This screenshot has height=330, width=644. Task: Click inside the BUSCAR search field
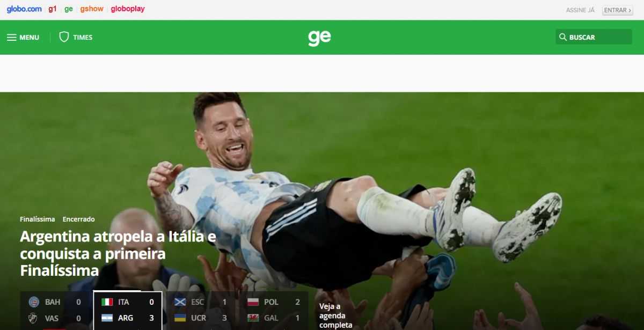point(594,37)
